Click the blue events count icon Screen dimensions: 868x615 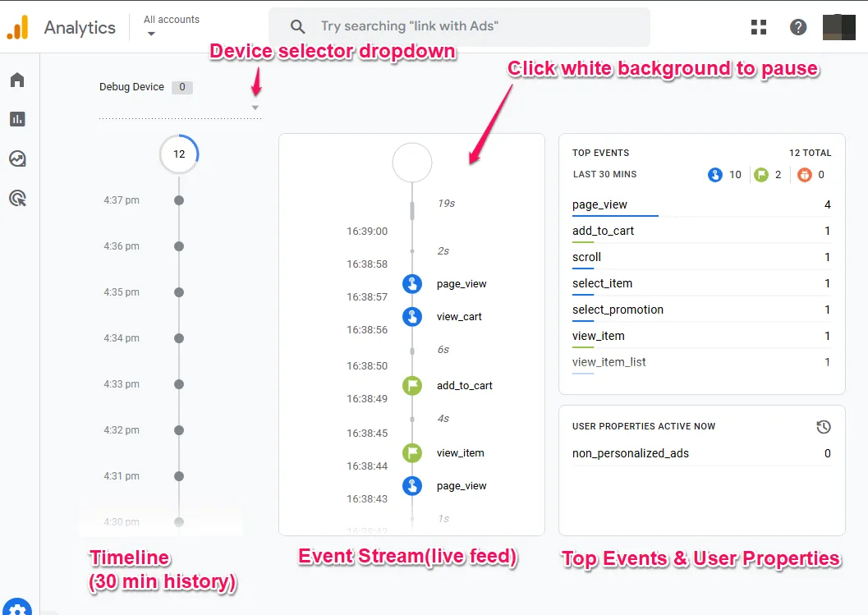715,175
